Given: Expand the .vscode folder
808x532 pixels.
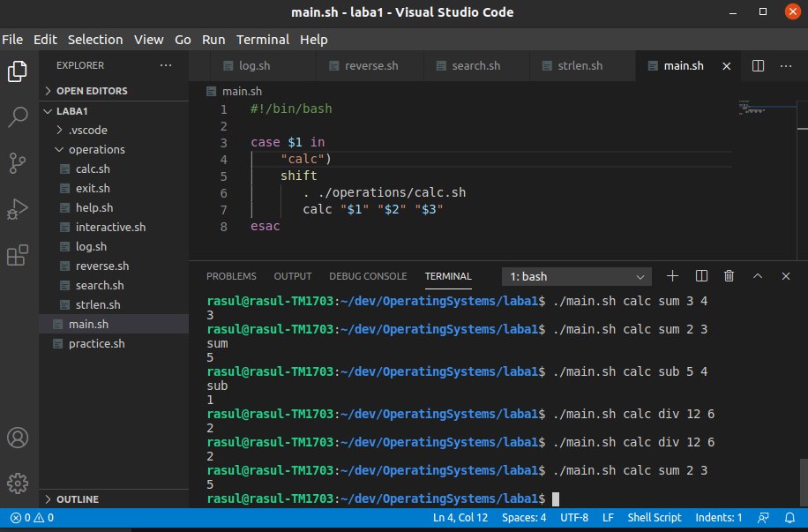Looking at the screenshot, I should (114, 130).
